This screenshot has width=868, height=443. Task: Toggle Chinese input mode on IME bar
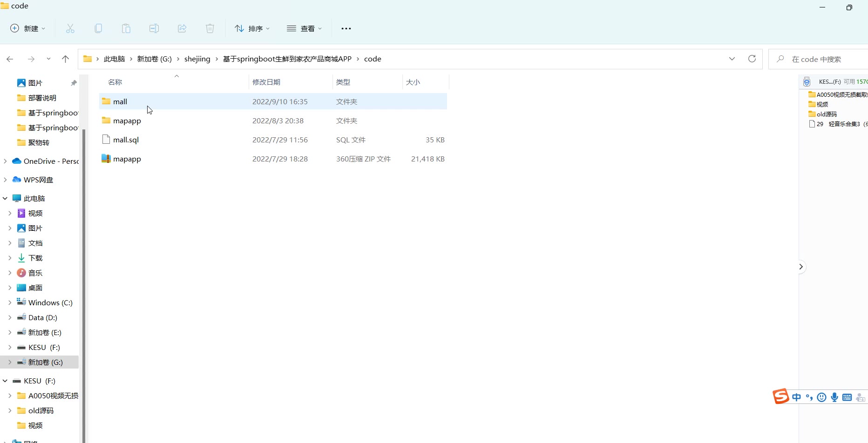797,397
